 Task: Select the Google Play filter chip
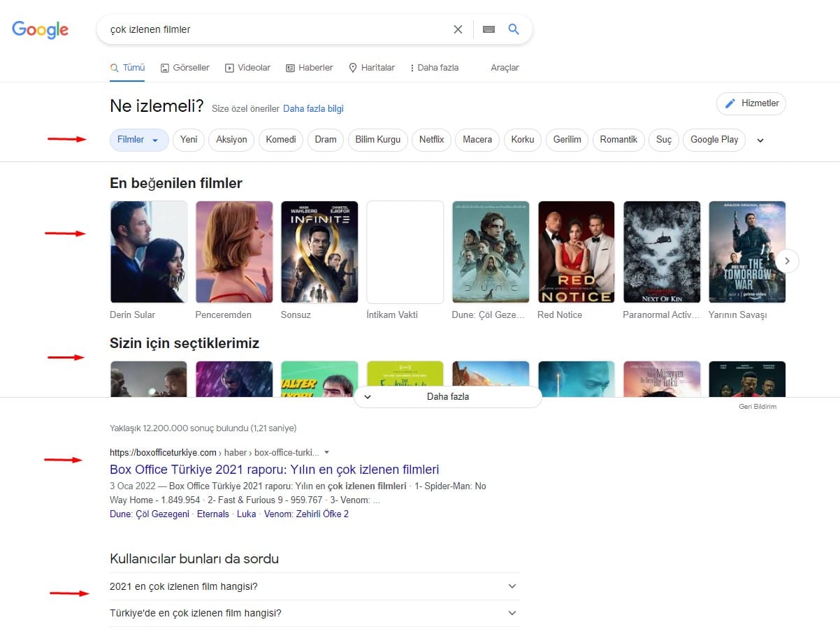click(714, 140)
